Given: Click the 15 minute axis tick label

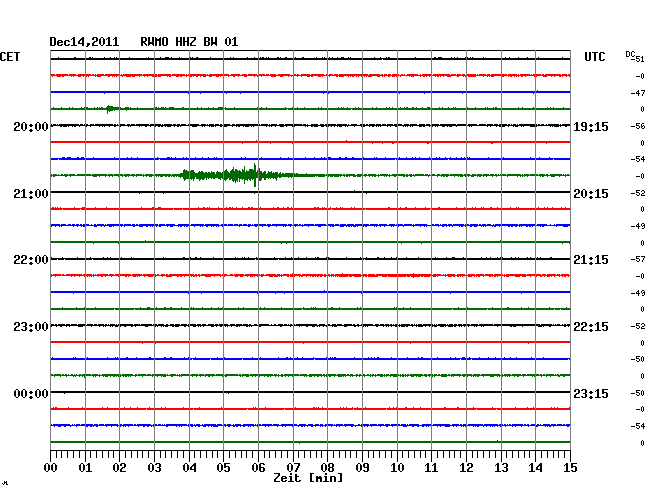Looking at the screenshot, I should pyautogui.click(x=570, y=468).
